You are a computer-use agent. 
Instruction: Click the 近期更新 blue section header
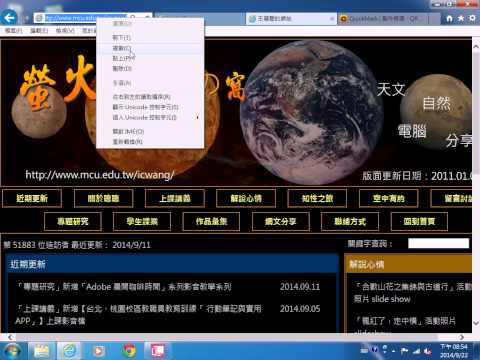click(x=172, y=264)
